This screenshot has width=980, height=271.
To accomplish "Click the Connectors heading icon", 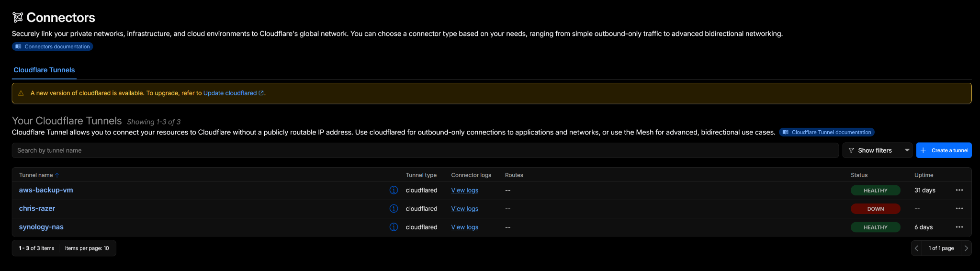I will (18, 17).
